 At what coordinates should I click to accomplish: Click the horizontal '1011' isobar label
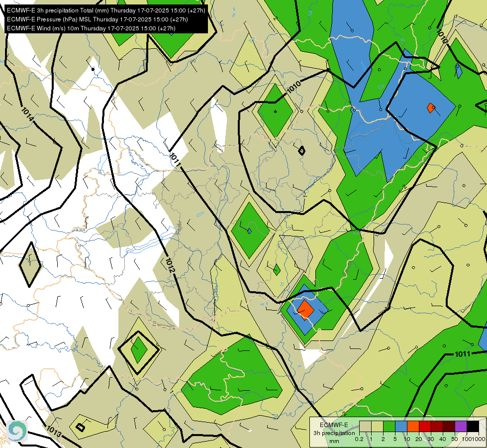(463, 354)
